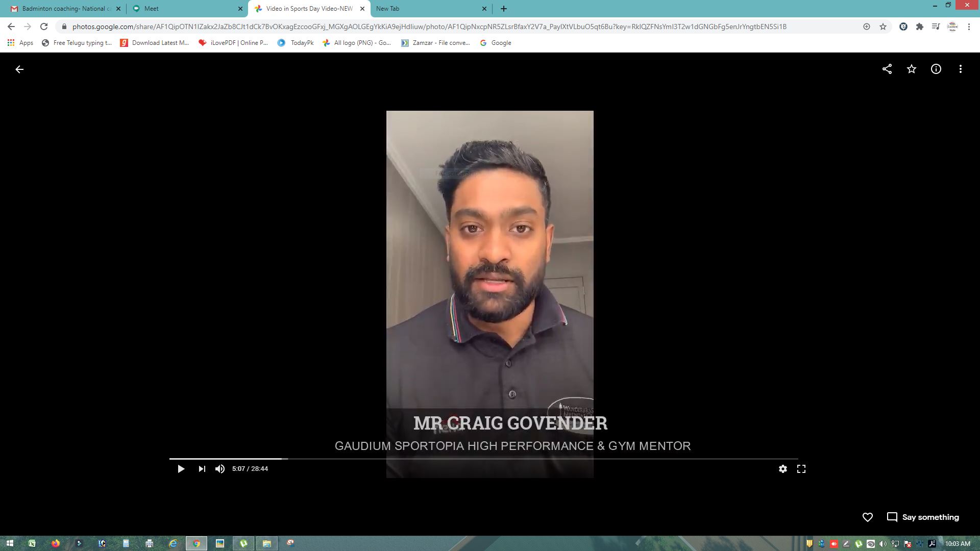
Task: Skip to the next item
Action: point(202,469)
